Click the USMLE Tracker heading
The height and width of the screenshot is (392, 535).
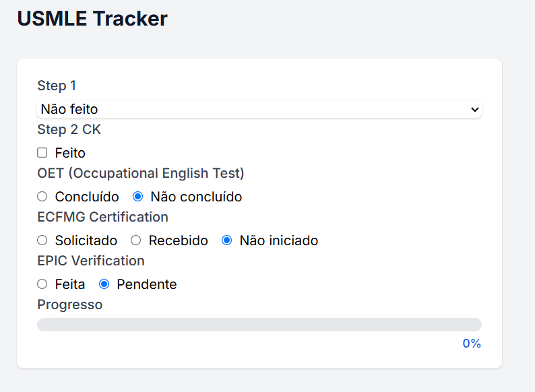(92, 19)
